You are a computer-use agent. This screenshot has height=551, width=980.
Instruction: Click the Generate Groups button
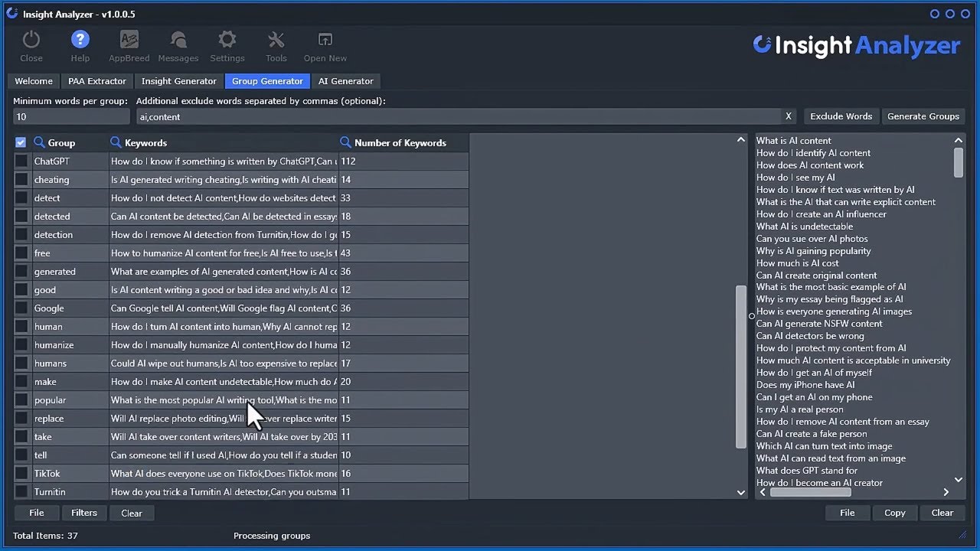[x=923, y=116]
